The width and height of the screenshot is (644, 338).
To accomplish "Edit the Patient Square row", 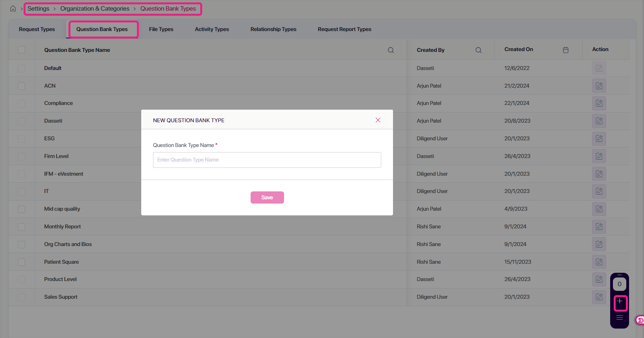I will (x=599, y=262).
